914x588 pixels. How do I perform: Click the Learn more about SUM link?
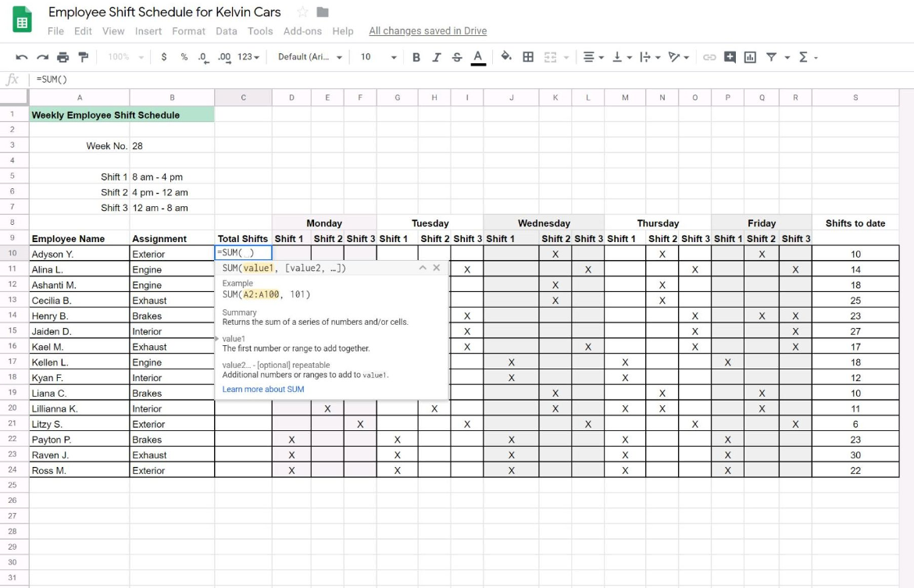tap(263, 389)
